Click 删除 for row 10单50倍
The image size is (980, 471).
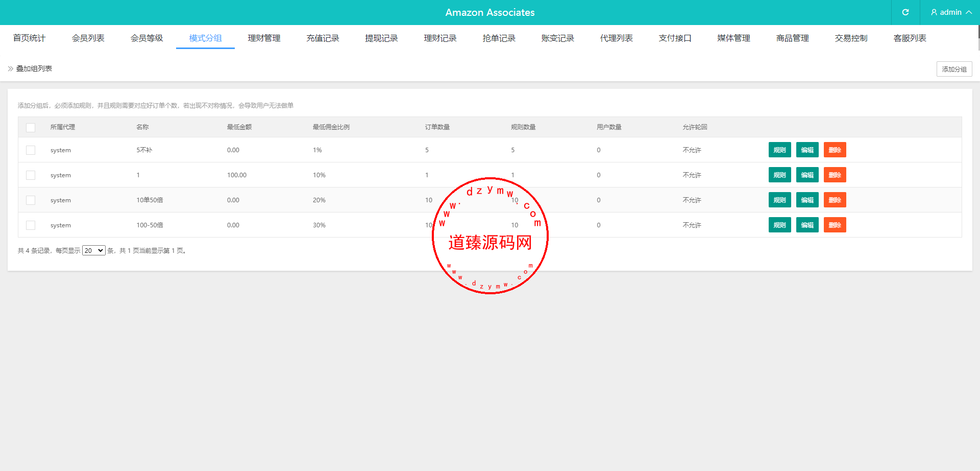pyautogui.click(x=835, y=200)
